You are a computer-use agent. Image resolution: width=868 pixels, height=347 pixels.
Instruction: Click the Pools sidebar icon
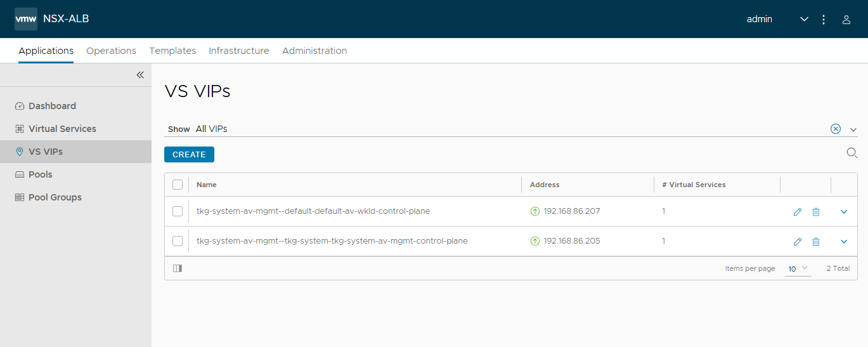(x=20, y=174)
